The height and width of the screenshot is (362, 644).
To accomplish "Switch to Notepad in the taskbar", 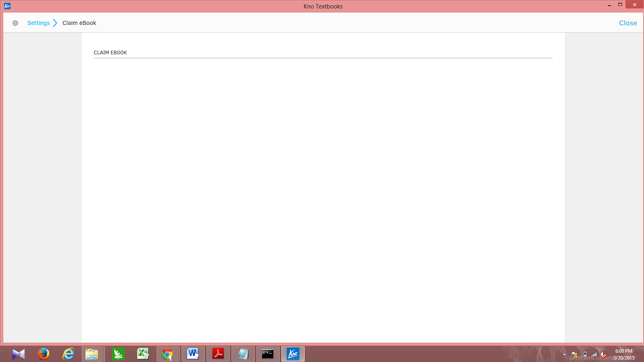I will tap(243, 354).
